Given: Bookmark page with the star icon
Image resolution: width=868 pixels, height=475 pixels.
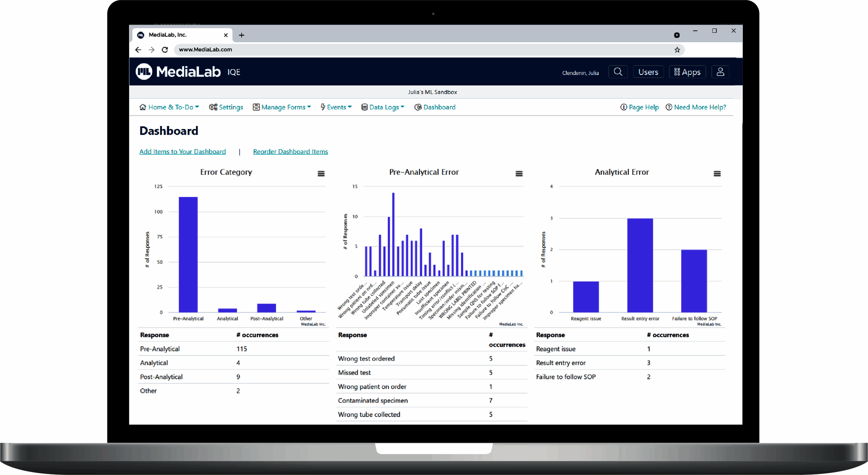Looking at the screenshot, I should pyautogui.click(x=677, y=50).
